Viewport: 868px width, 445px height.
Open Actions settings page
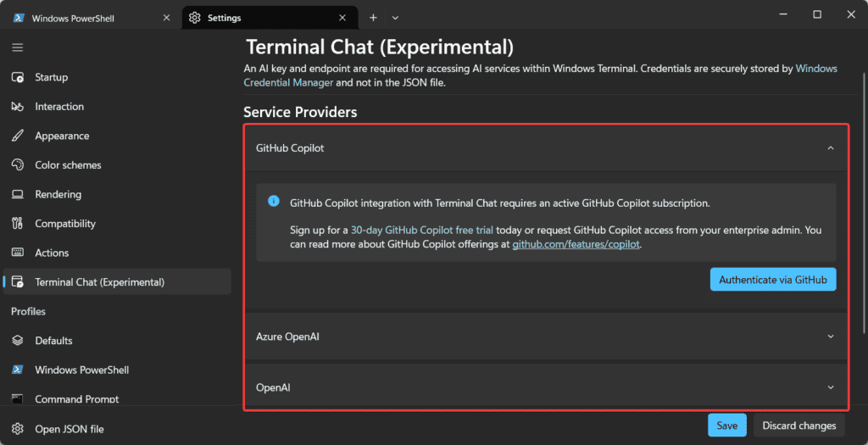point(117,253)
